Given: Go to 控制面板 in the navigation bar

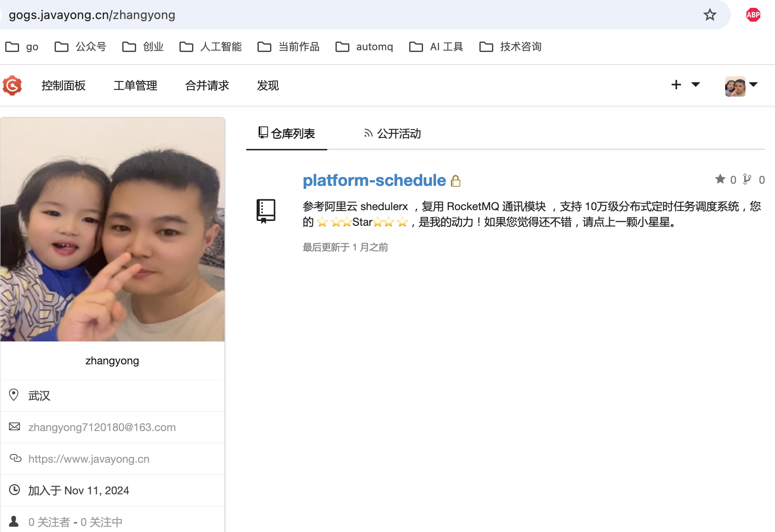Looking at the screenshot, I should 64,86.
